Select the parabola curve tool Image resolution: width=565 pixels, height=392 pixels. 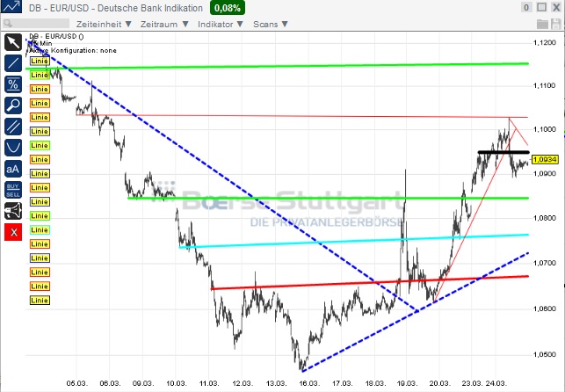pos(13,148)
